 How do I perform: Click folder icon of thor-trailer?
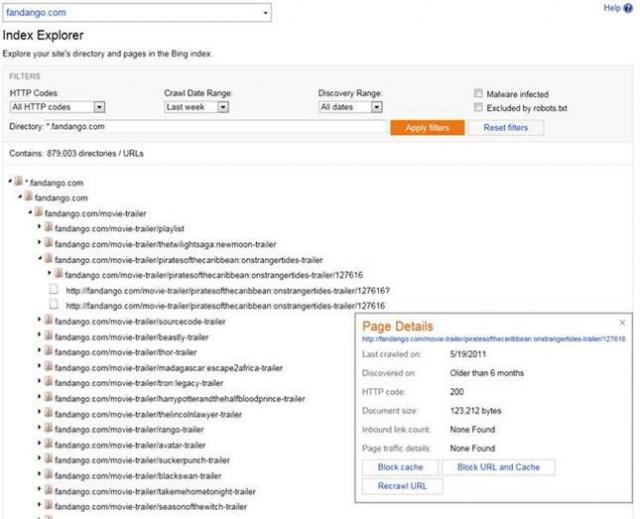pyautogui.click(x=49, y=351)
